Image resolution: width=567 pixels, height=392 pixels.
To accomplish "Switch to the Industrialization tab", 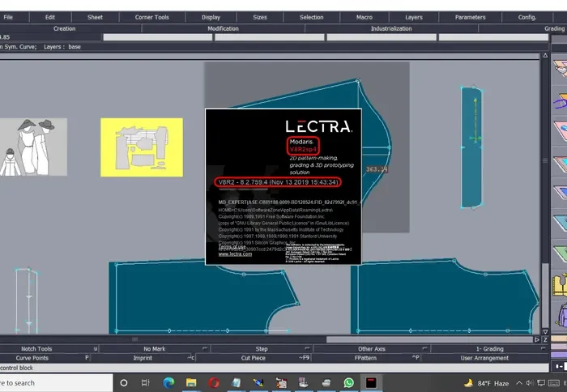I will [x=391, y=28].
